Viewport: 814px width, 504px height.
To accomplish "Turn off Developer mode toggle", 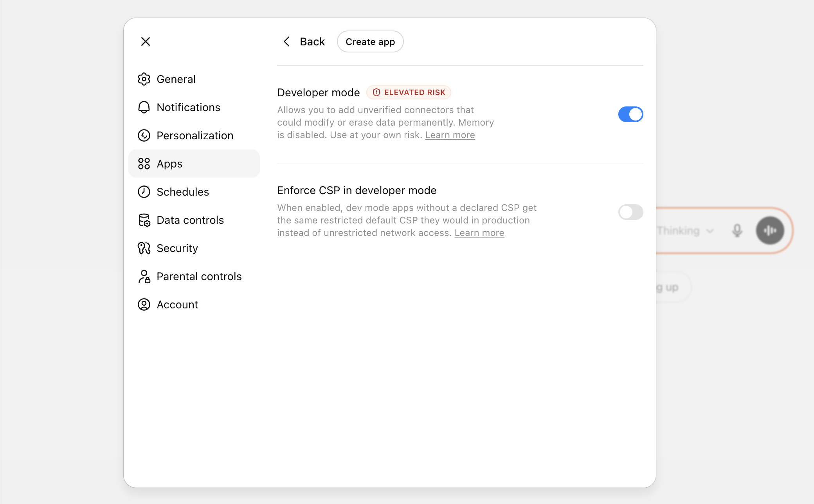I will point(631,114).
